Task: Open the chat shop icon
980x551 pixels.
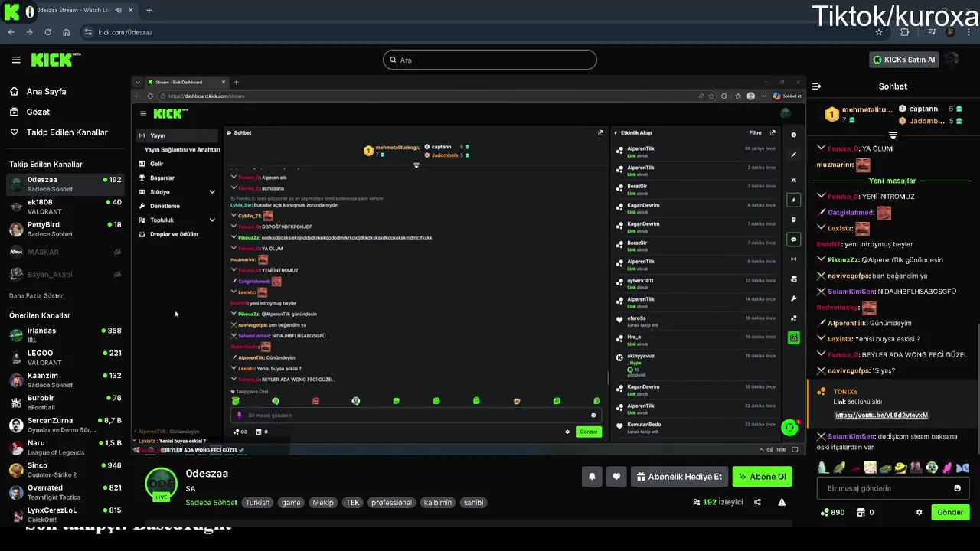Action: (x=861, y=512)
